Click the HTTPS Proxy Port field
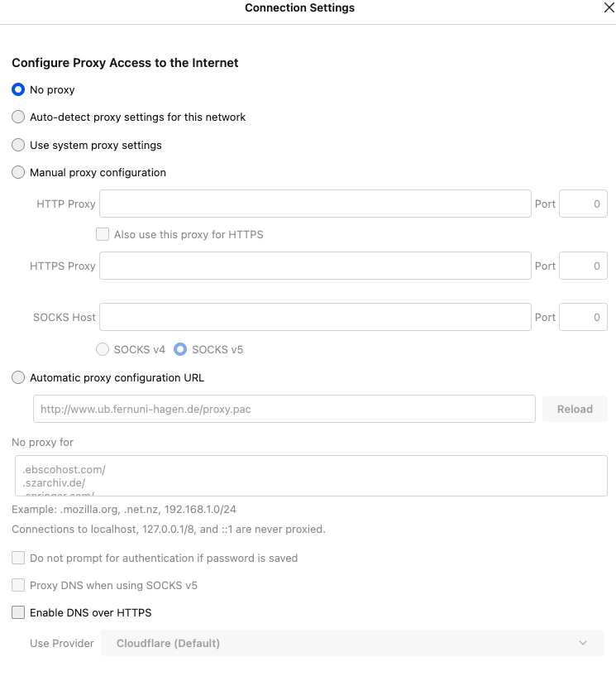This screenshot has height=681, width=616. [583, 266]
